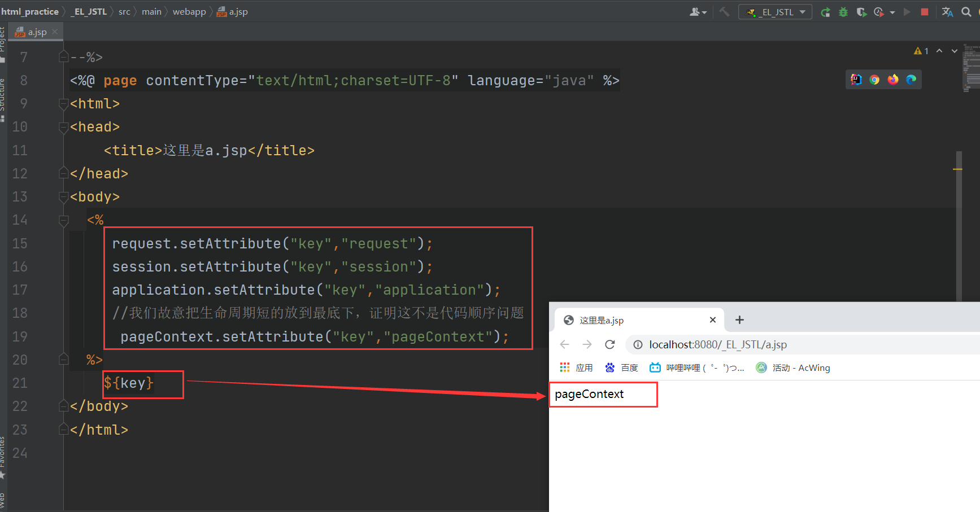The image size is (980, 512).
Task: Close the a.jsp editor tab
Action: point(55,32)
